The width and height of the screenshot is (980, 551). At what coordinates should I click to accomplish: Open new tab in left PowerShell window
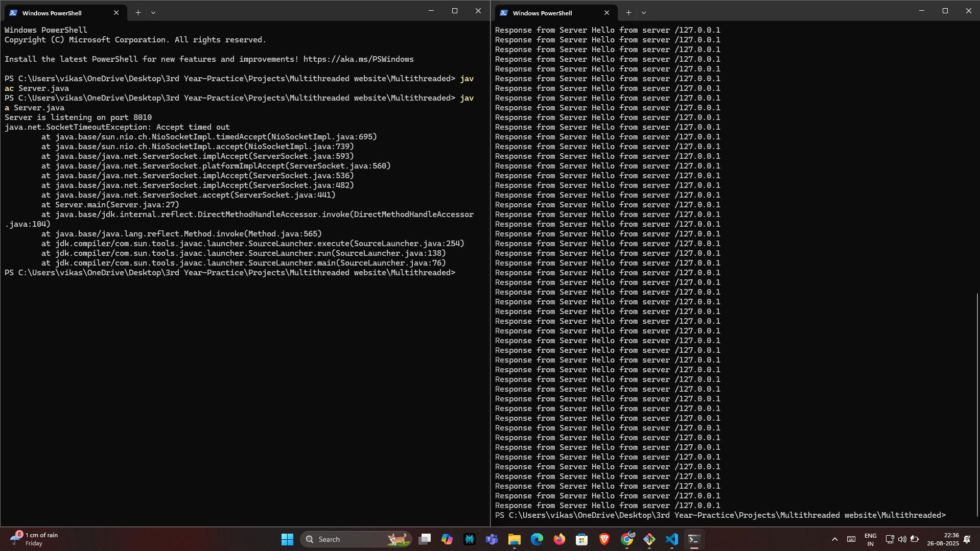[138, 13]
